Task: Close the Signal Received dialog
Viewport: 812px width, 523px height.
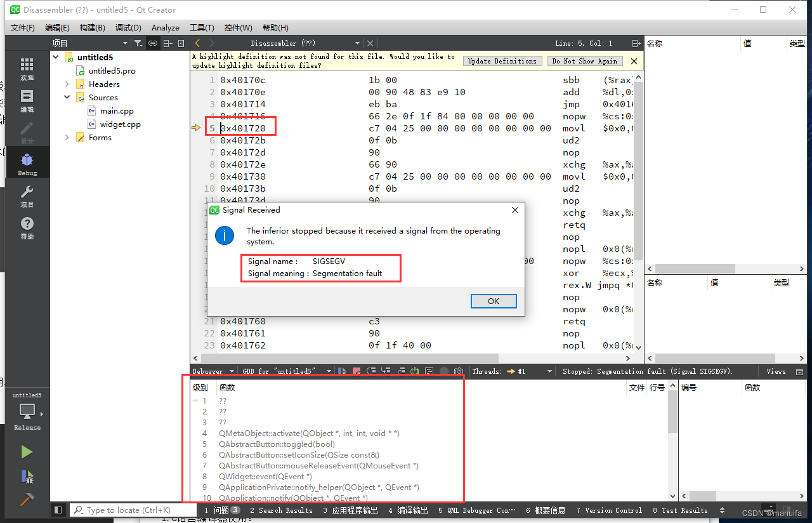Action: 515,210
